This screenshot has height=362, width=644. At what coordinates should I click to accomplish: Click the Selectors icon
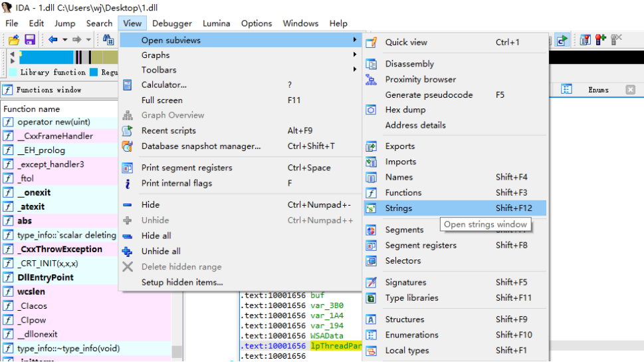pos(372,261)
